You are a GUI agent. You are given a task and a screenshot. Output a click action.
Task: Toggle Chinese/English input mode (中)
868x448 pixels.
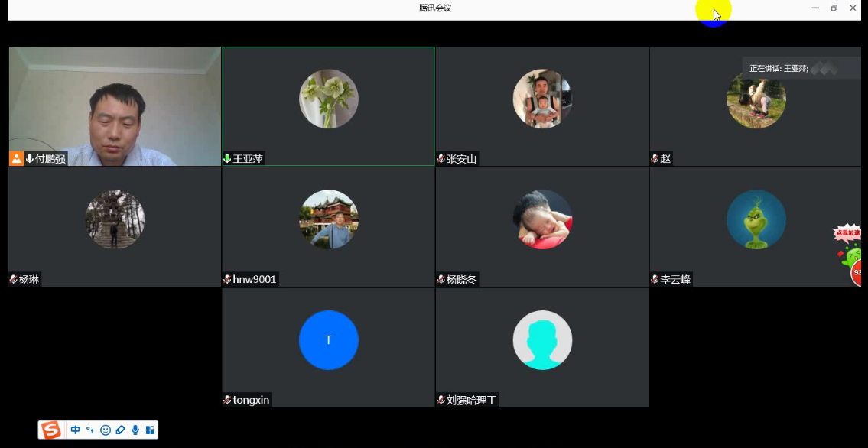[x=75, y=430]
